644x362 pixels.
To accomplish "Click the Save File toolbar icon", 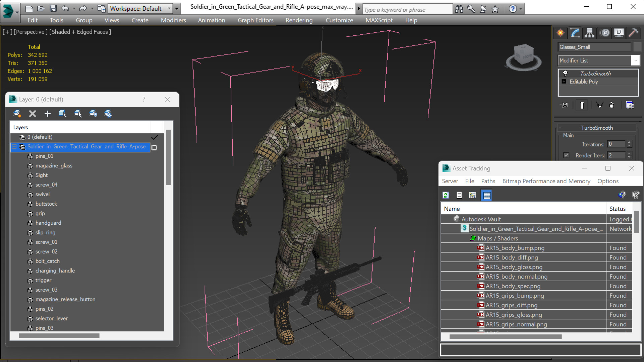I will coord(53,8).
